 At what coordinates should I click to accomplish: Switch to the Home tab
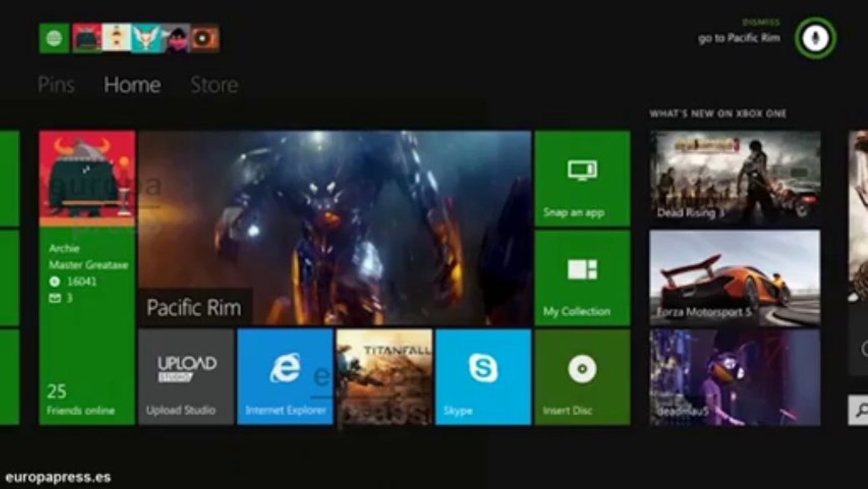click(x=132, y=85)
